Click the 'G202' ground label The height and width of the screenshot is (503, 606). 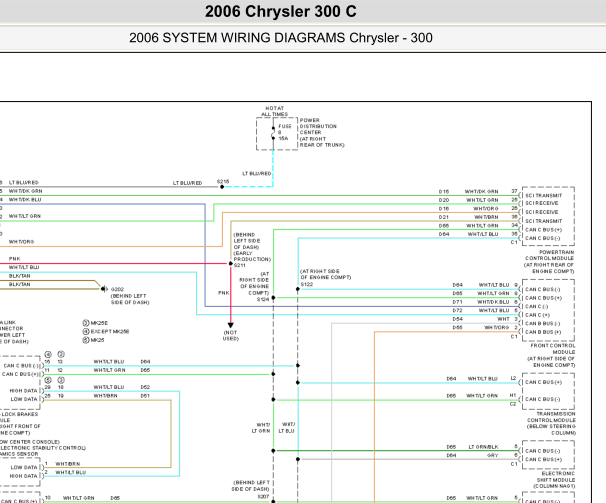tap(117, 289)
